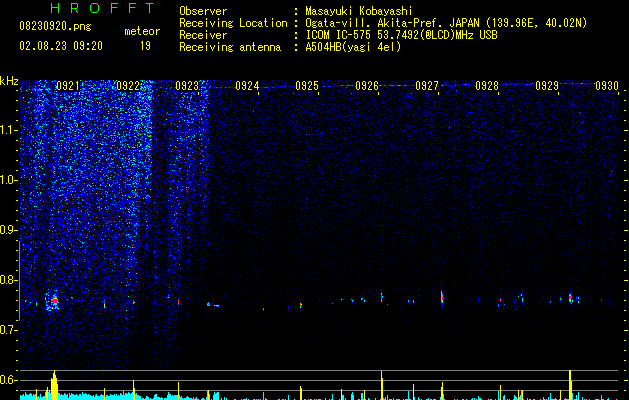Click the 0929 time marker
629x400 pixels.
click(547, 85)
